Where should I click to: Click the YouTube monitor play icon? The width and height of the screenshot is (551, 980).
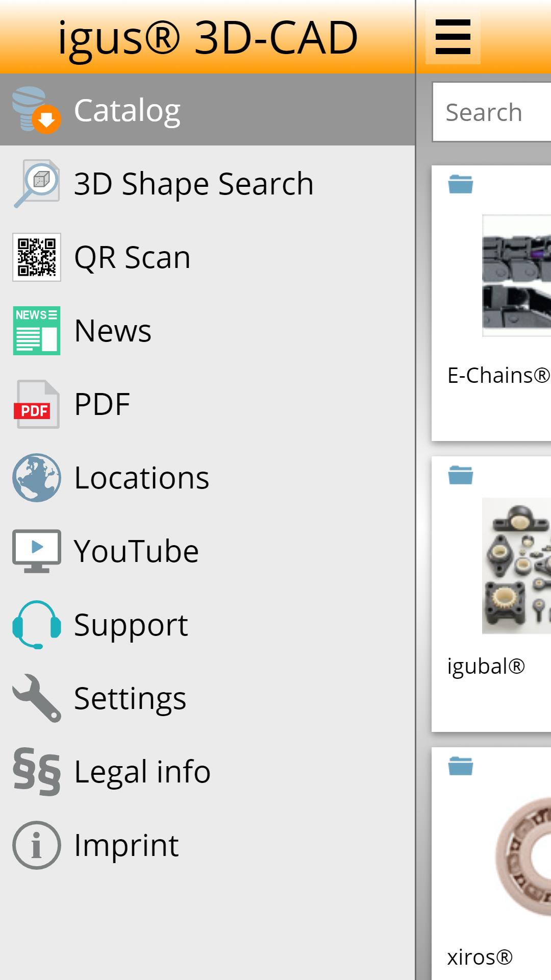pos(37,551)
